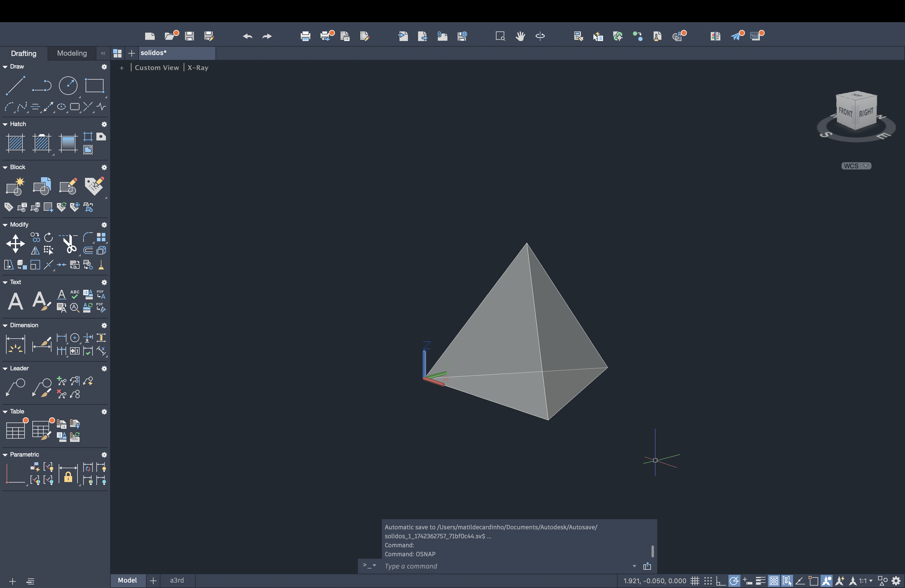The height and width of the screenshot is (588, 905).
Task: Click the X-Ray visual style label
Action: (x=198, y=68)
